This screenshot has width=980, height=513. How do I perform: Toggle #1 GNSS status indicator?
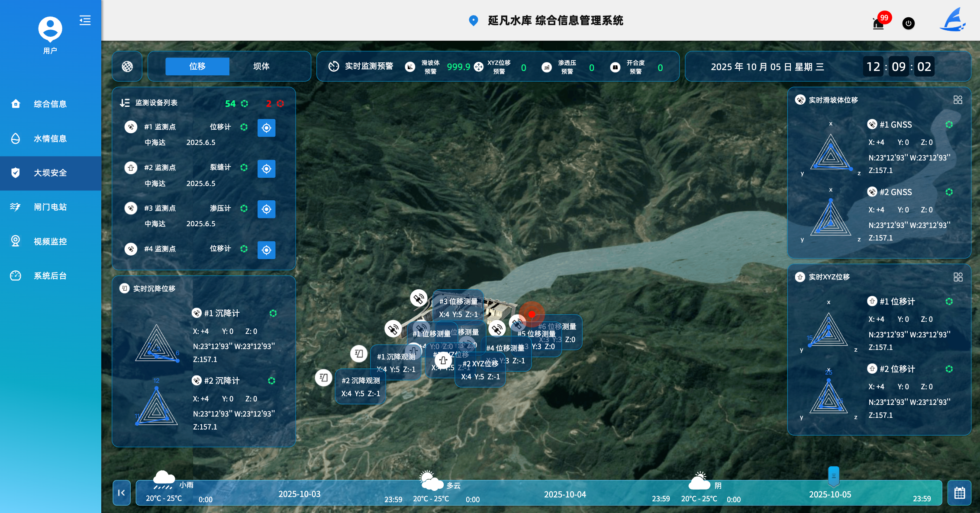point(949,125)
